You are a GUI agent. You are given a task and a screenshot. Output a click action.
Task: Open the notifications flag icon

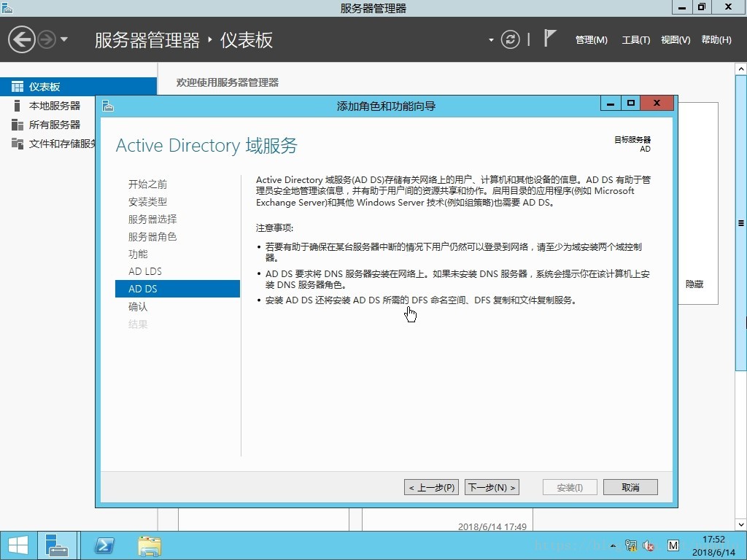550,38
